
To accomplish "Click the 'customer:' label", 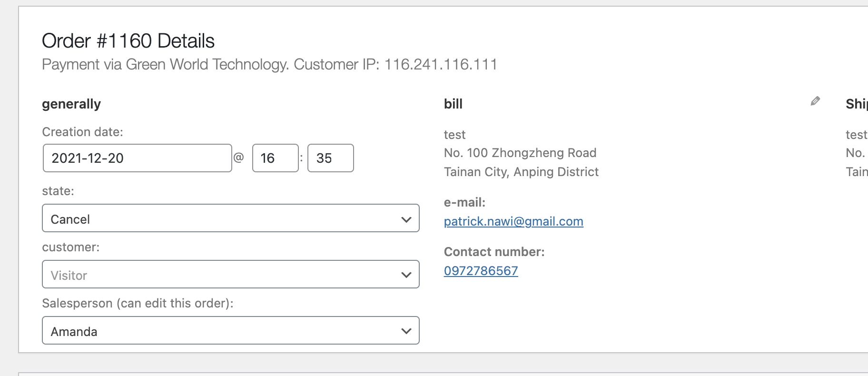I will [x=71, y=247].
